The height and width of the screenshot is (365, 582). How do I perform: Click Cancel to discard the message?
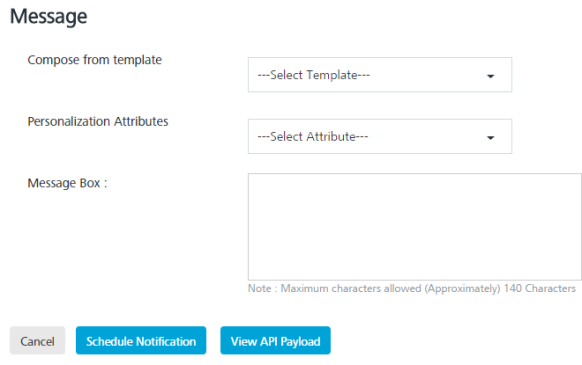37,340
